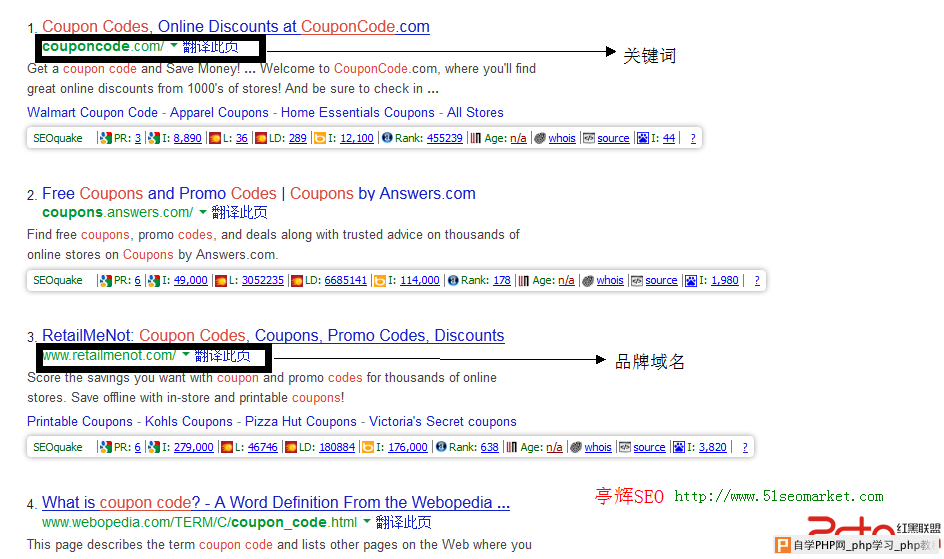The width and height of the screenshot is (944, 559).
Task: Click the links icon beside L: 46746
Action: (x=227, y=448)
